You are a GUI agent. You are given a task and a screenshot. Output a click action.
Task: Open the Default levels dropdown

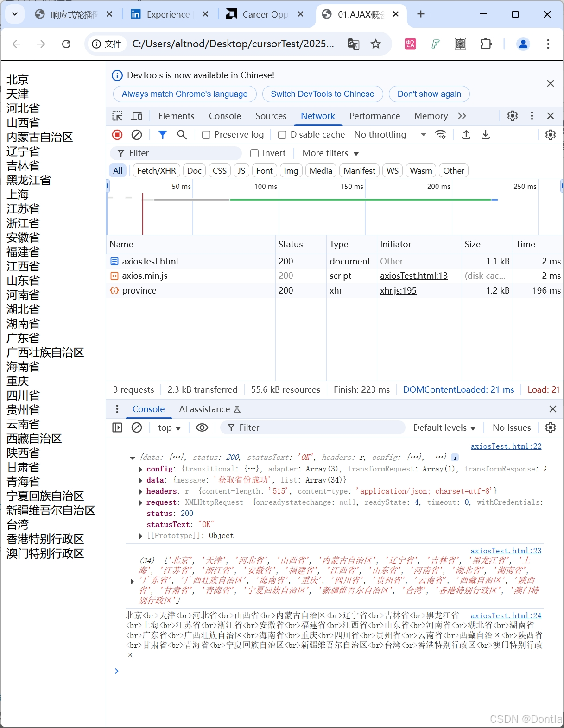[444, 427]
